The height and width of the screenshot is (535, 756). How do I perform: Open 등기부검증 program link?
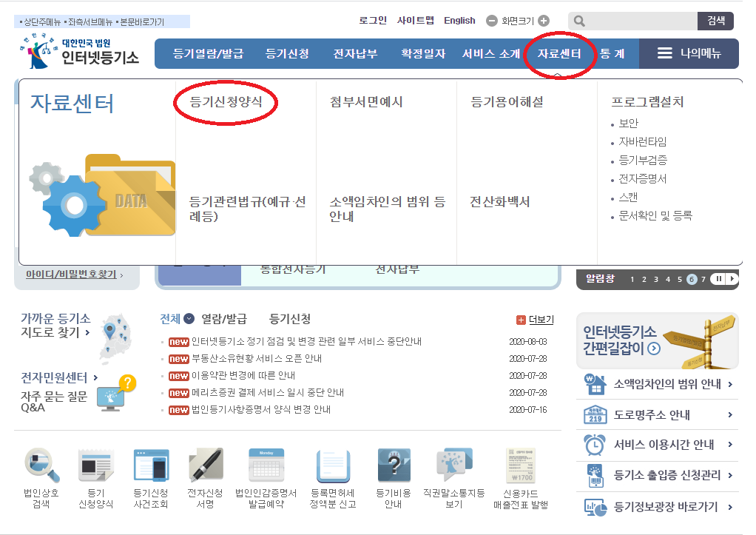(643, 160)
